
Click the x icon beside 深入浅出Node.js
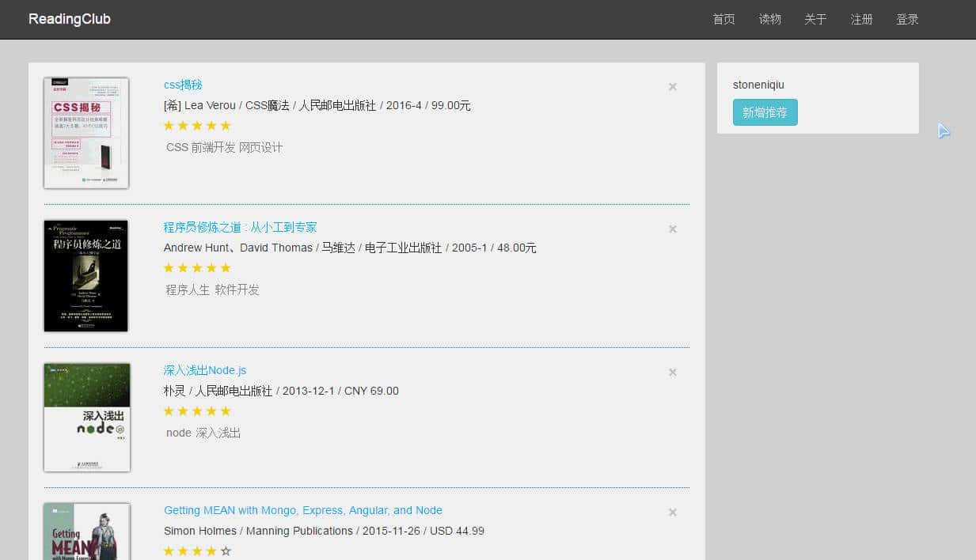pos(672,372)
